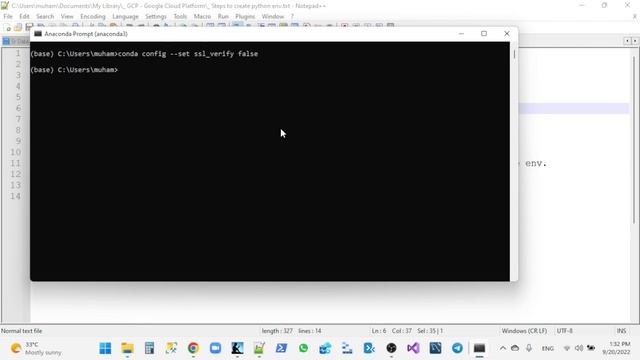Open the blue cloud app next to WhatsApp
Viewport: 640px width, 360px height.
tap(325, 348)
